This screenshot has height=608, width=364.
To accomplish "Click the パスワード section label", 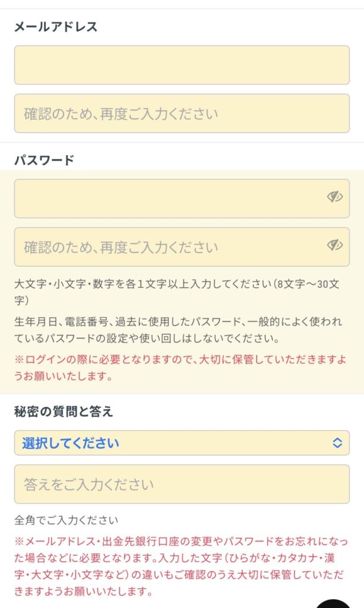I will [44, 160].
